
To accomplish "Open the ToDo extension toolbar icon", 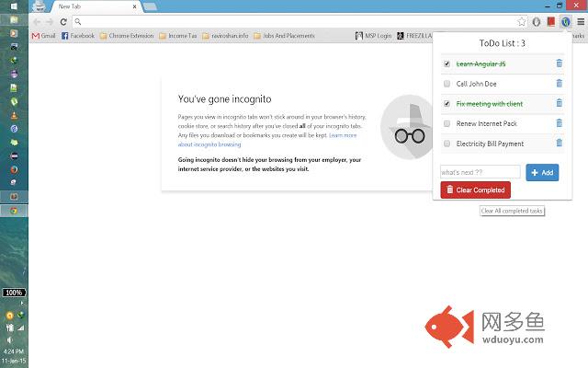I will 566,22.
